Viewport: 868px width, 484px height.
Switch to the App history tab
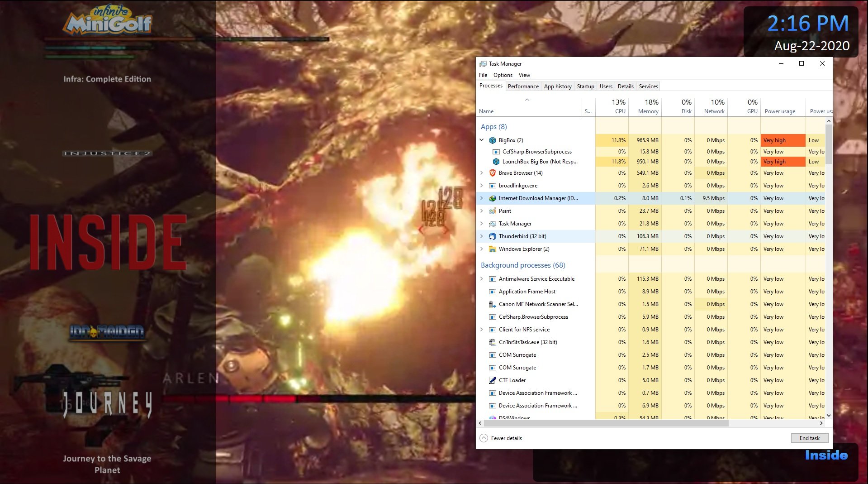point(558,86)
